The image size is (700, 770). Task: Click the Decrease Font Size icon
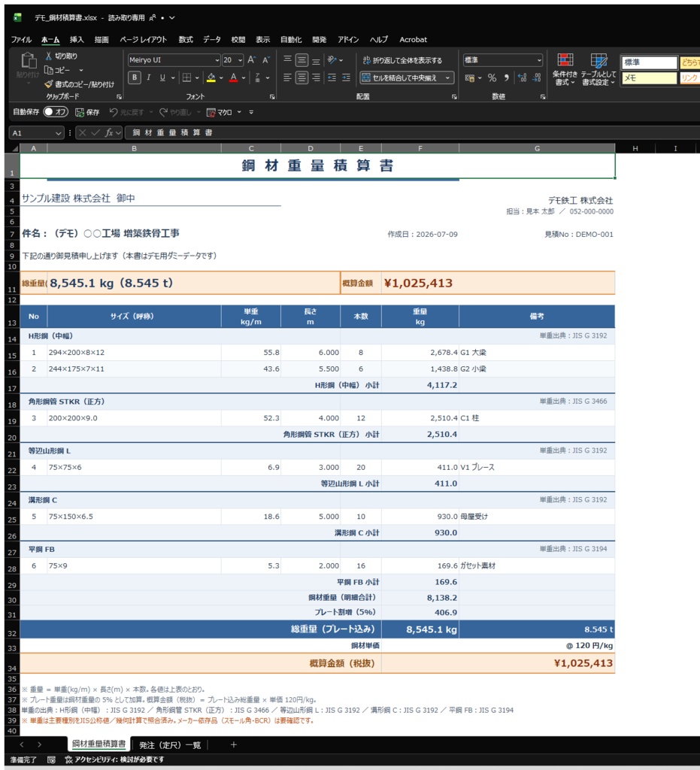[266, 60]
